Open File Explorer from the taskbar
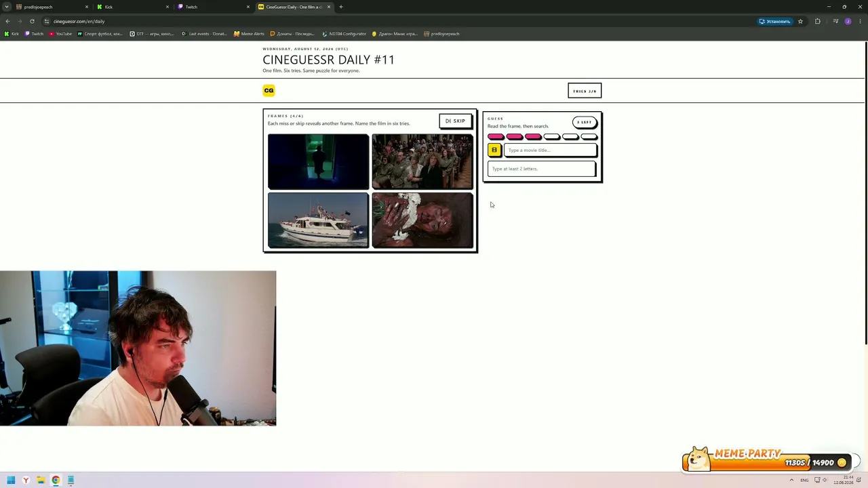The width and height of the screenshot is (868, 488). [41, 481]
